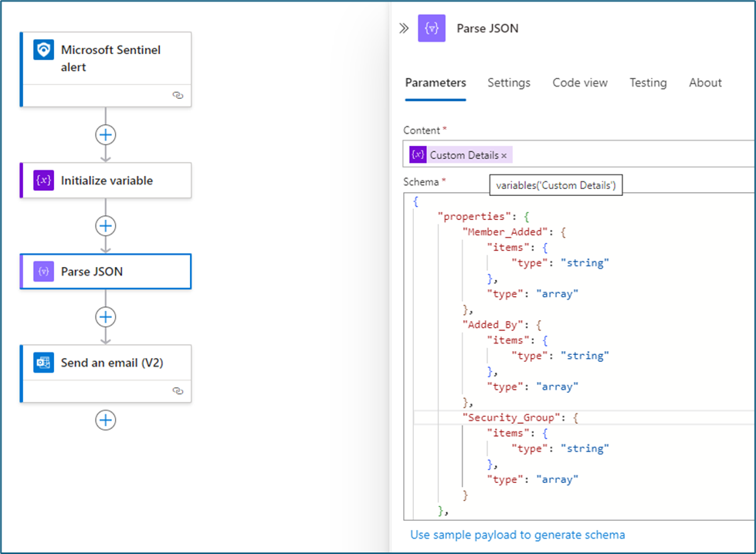Click the Microsoft Sentinel shield icon

(x=44, y=50)
